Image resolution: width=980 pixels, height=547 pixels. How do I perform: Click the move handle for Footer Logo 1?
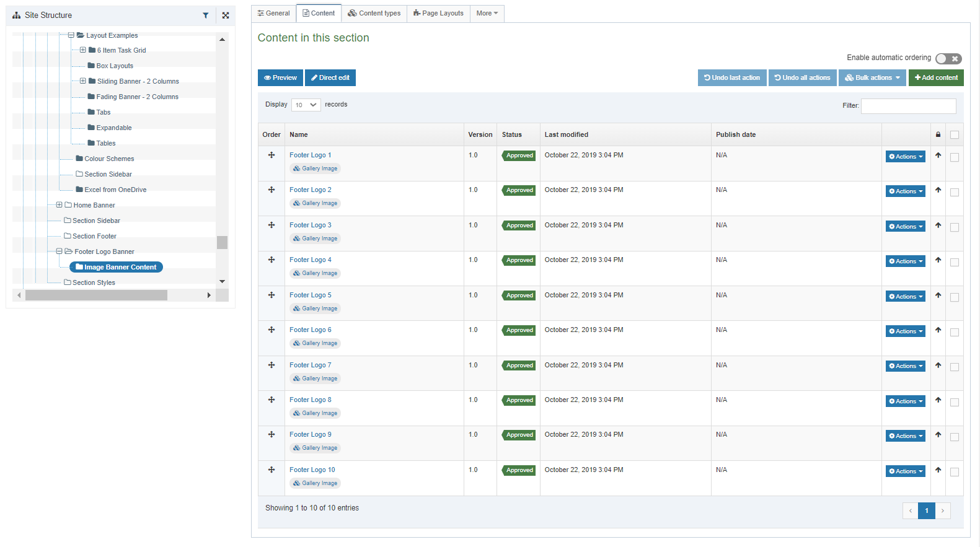(x=271, y=155)
